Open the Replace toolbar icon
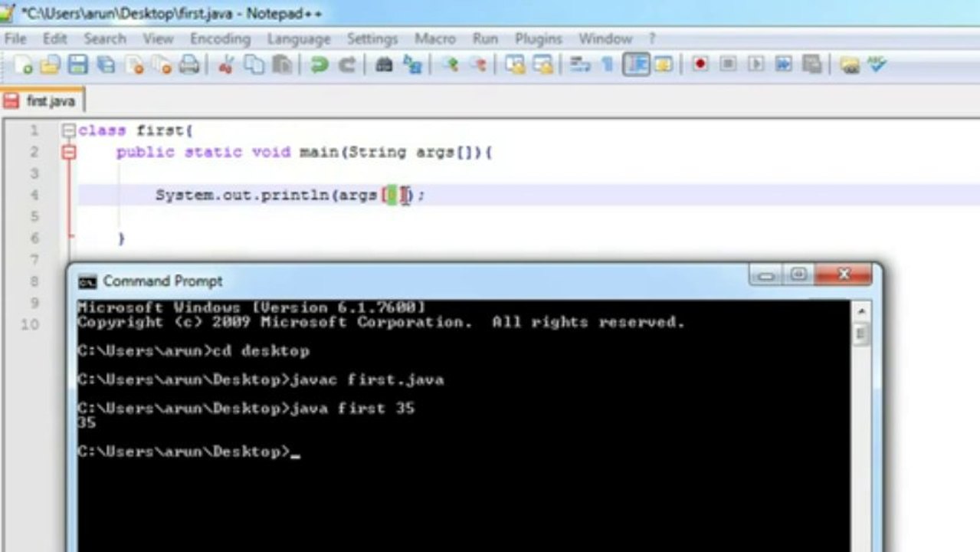980x552 pixels. pyautogui.click(x=412, y=65)
